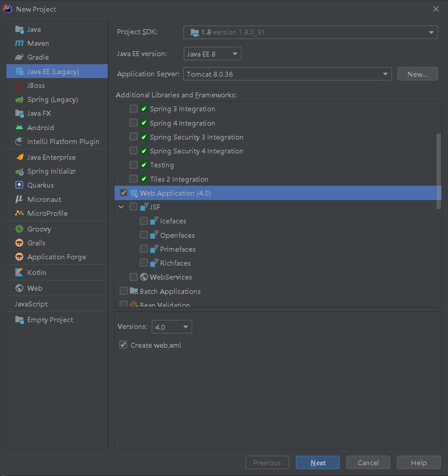Open the Application Server dropdown
The image size is (448, 476).
287,74
